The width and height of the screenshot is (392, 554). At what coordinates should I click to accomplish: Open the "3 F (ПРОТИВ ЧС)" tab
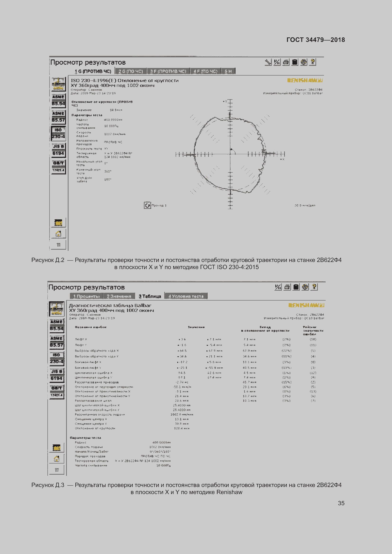168,71
